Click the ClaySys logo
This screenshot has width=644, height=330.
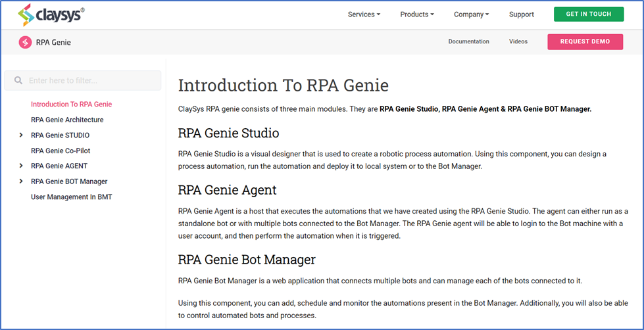coord(51,14)
